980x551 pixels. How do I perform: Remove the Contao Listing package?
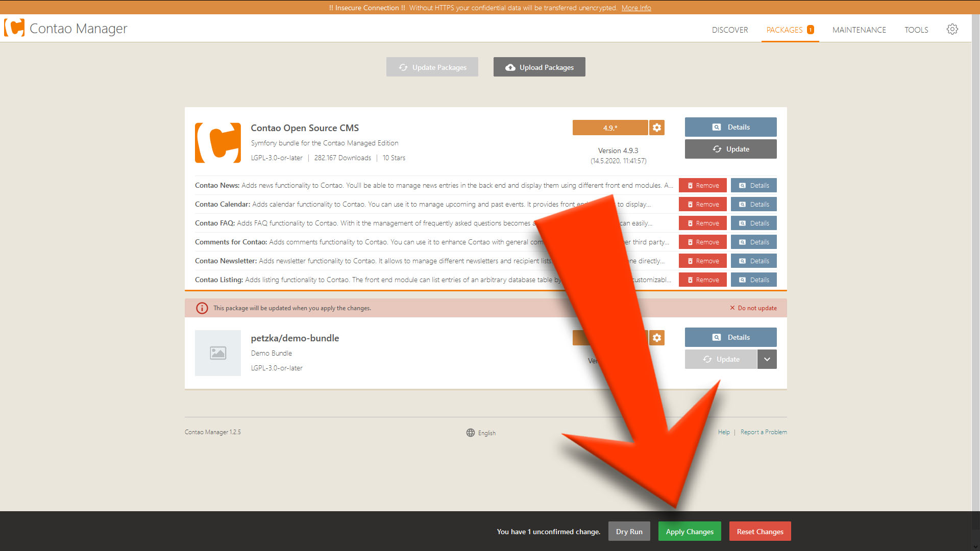click(703, 280)
